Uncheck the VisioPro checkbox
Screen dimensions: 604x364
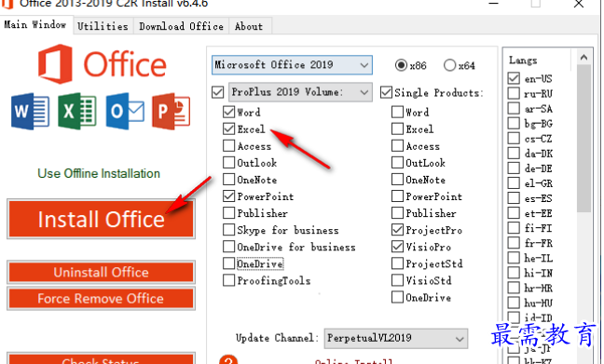pyautogui.click(x=397, y=247)
